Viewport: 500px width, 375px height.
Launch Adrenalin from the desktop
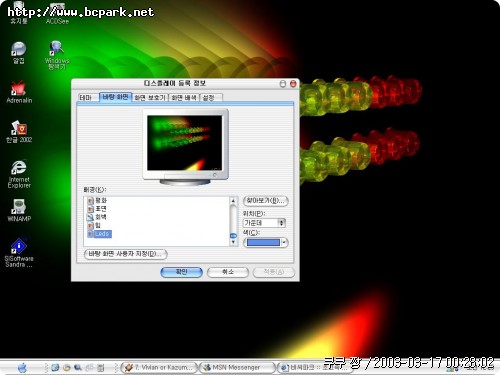point(19,92)
